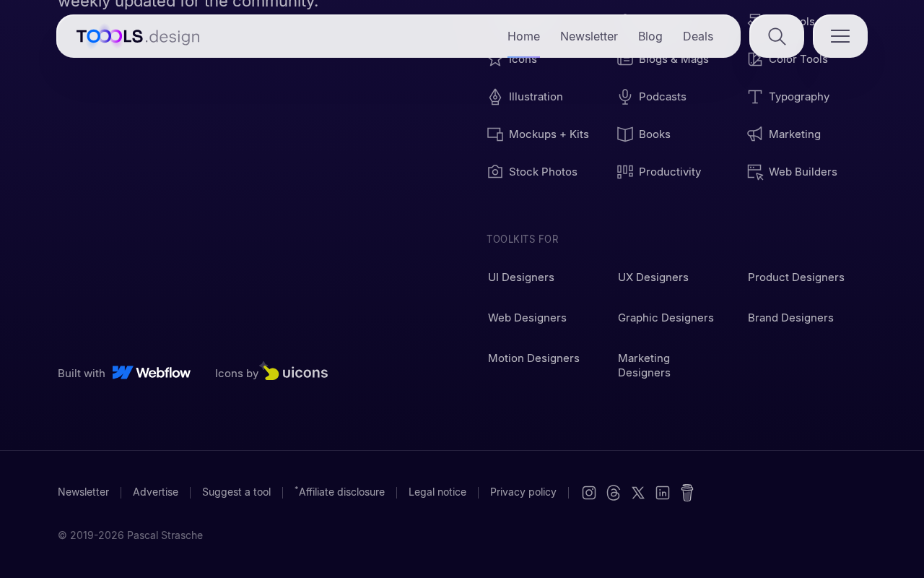Click the Marketing megaphone icon

click(755, 134)
